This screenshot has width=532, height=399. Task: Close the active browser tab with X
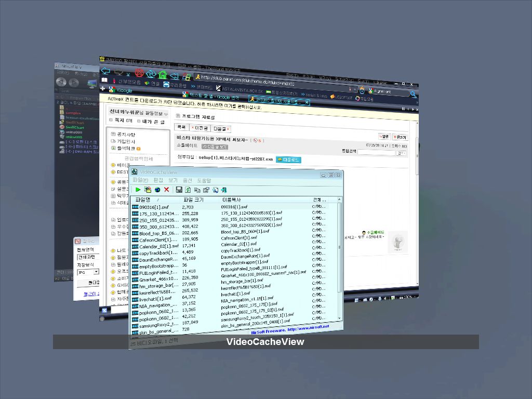(307, 102)
